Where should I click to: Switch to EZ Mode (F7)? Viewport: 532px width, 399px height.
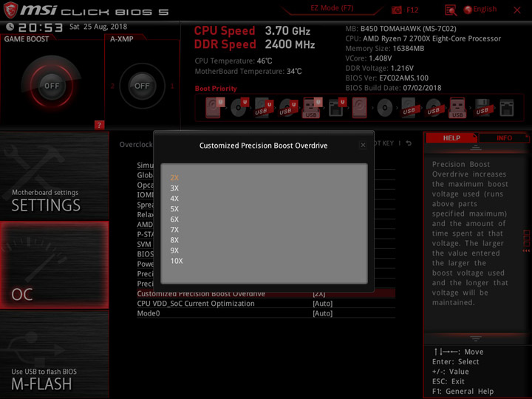coord(332,8)
